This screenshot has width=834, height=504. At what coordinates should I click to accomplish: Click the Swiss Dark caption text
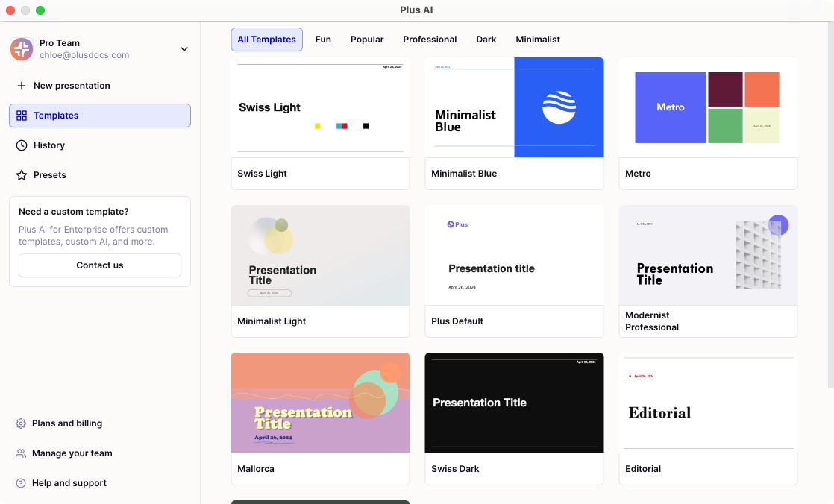click(455, 469)
